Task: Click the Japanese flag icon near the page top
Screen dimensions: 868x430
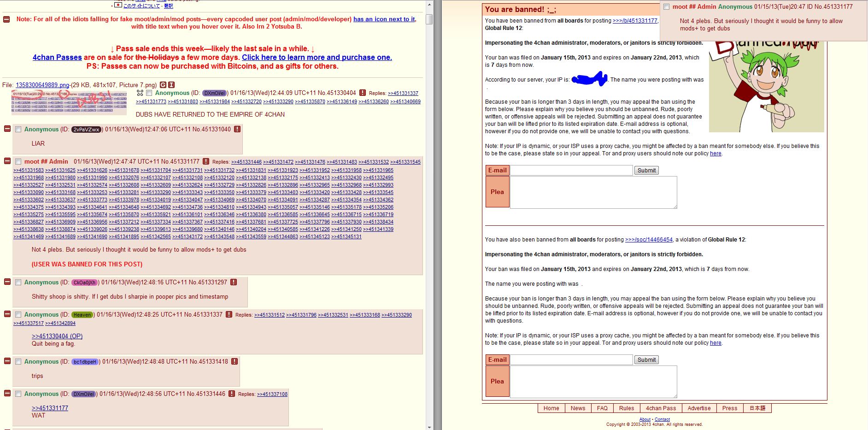Action: (118, 5)
